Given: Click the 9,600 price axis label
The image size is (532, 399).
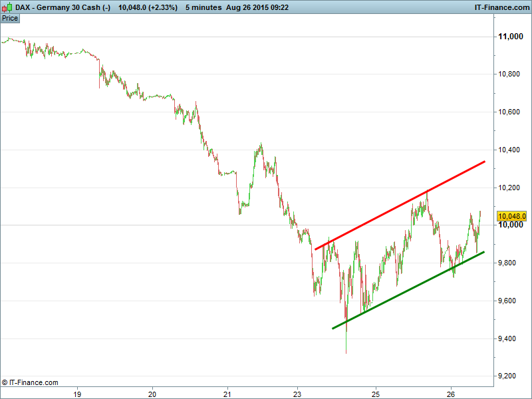Looking at the screenshot, I should pos(511,301).
